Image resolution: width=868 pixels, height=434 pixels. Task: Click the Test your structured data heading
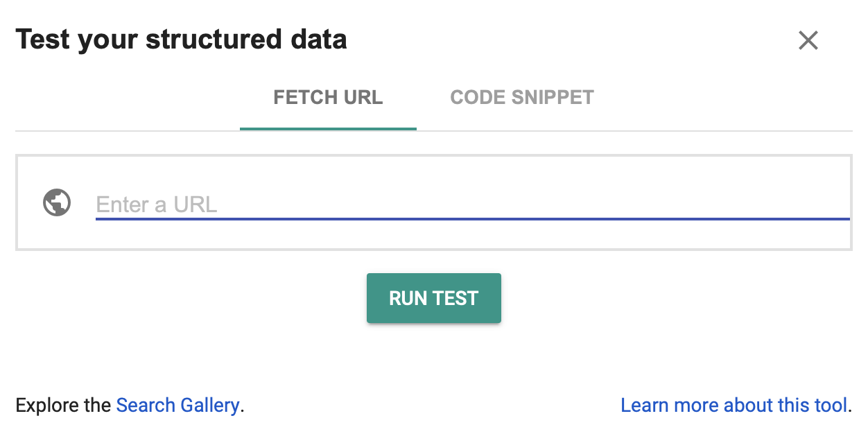coord(181,40)
